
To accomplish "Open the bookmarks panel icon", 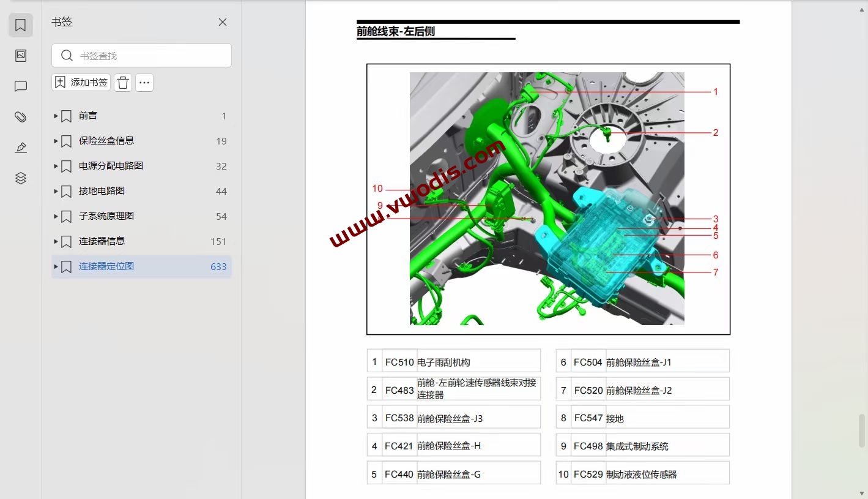I will [20, 25].
